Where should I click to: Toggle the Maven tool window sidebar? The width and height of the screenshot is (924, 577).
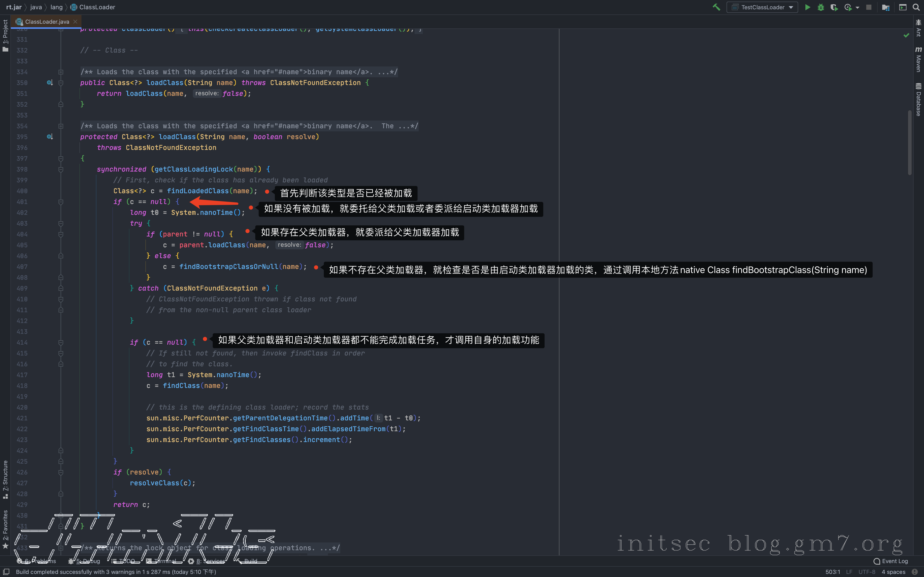click(x=918, y=59)
